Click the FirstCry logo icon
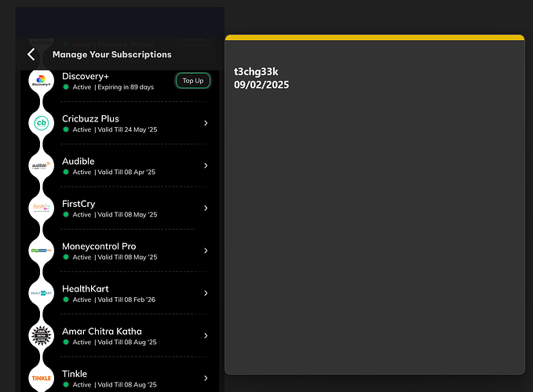The height and width of the screenshot is (392, 533). (41, 208)
